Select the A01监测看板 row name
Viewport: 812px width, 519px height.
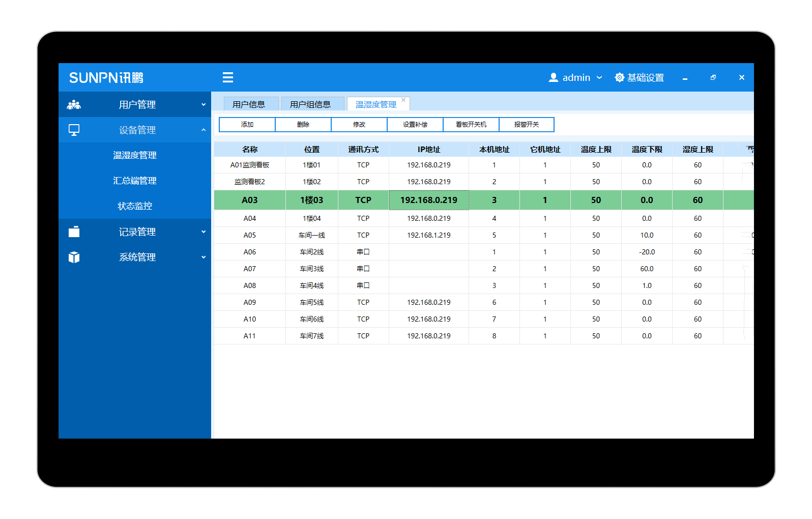click(x=250, y=165)
